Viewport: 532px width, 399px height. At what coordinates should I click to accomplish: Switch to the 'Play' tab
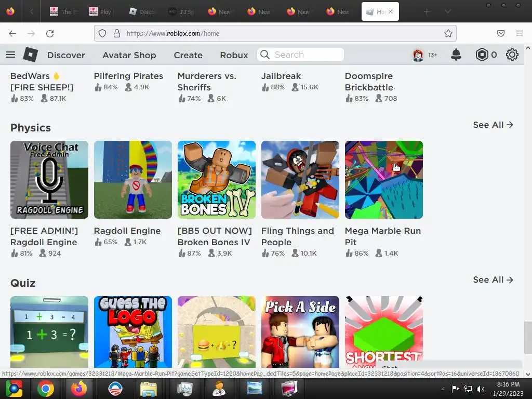tap(102, 12)
